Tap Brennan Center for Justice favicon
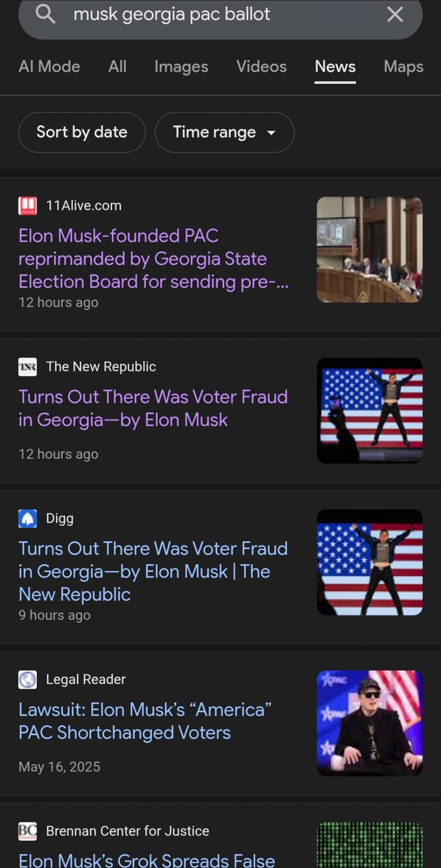Image resolution: width=441 pixels, height=868 pixels. click(x=27, y=831)
